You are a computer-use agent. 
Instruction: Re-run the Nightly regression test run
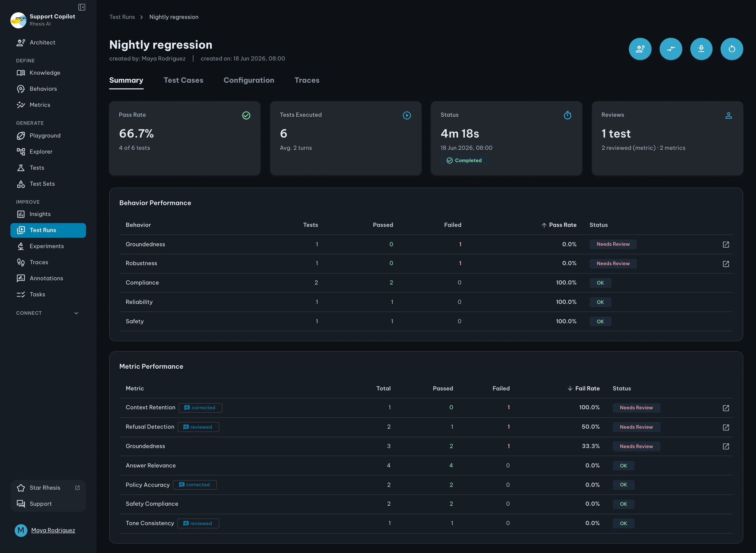[731, 49]
